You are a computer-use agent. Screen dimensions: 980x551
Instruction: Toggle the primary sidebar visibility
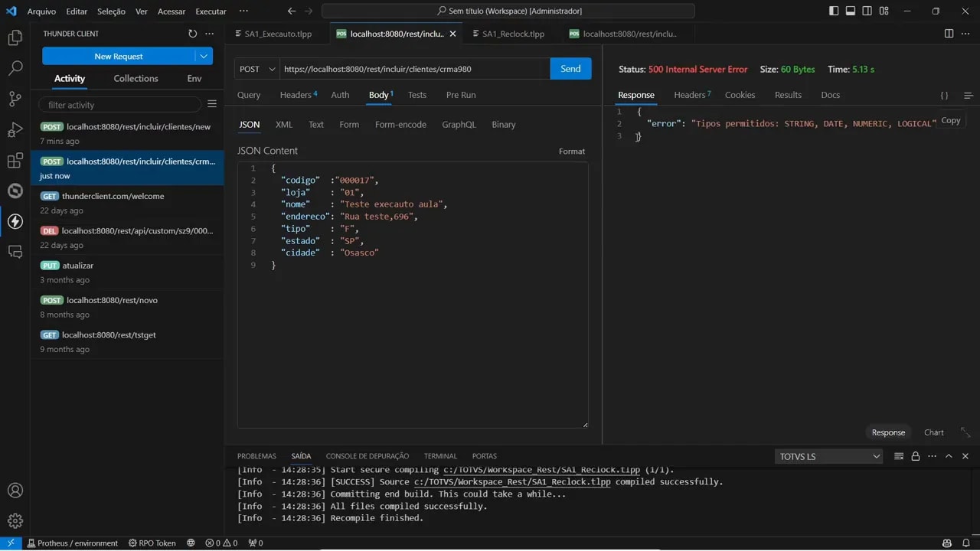(x=834, y=10)
